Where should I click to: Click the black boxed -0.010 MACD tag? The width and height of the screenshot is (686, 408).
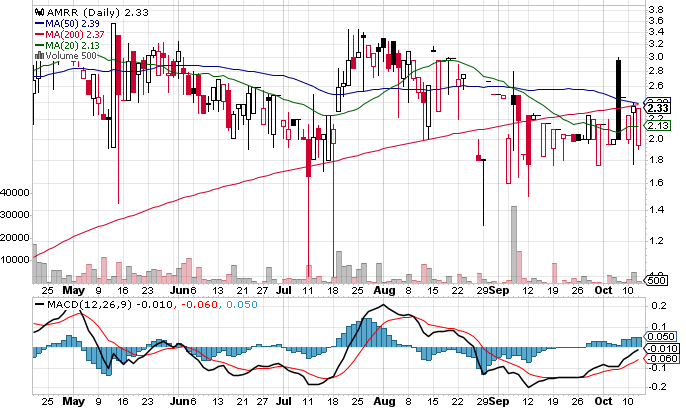(x=662, y=349)
